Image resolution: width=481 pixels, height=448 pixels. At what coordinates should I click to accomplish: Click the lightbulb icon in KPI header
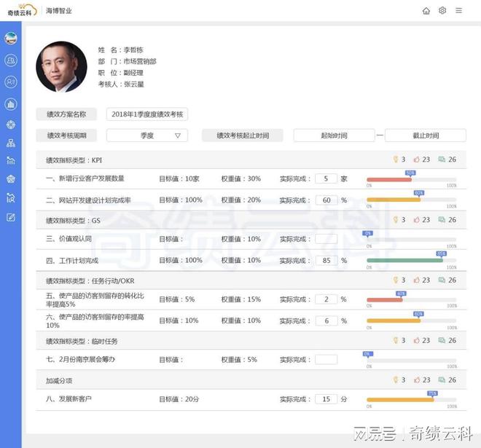(x=396, y=159)
